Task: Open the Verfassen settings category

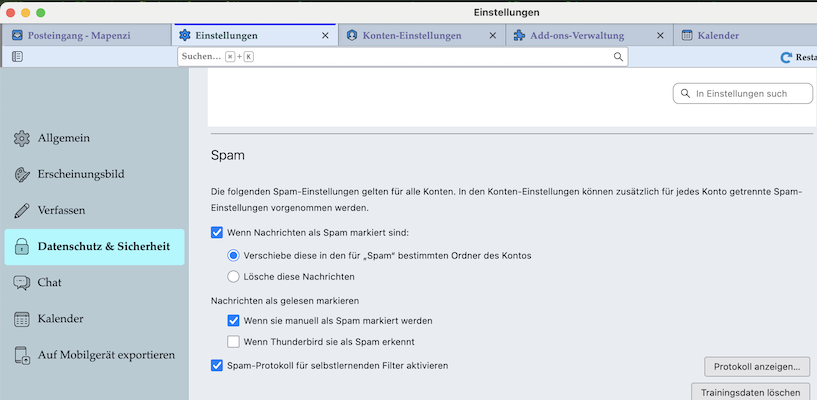Action: tap(94, 211)
